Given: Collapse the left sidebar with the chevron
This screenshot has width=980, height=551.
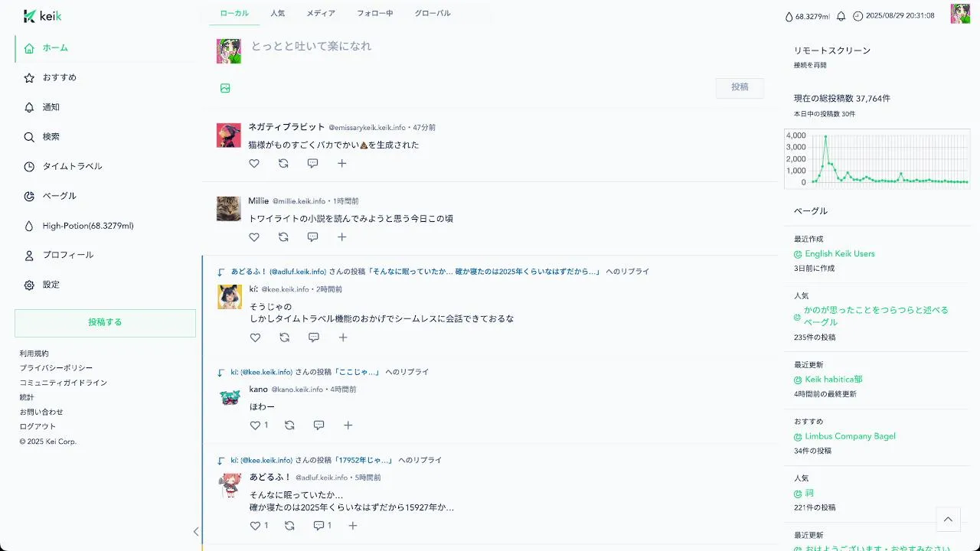Looking at the screenshot, I should point(196,531).
